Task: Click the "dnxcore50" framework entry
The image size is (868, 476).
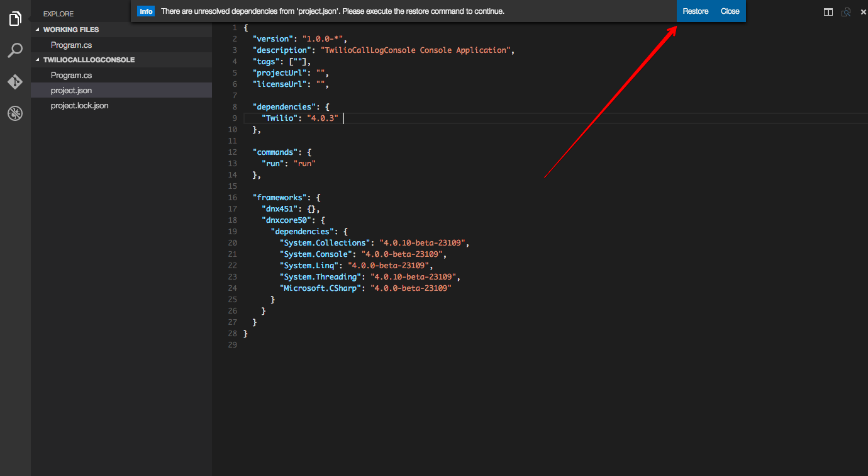Action: (287, 220)
